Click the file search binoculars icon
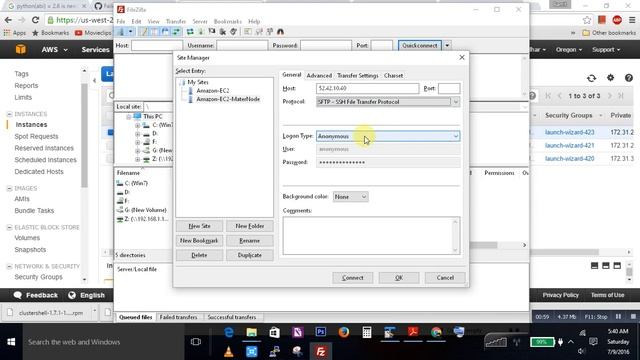 (280, 32)
